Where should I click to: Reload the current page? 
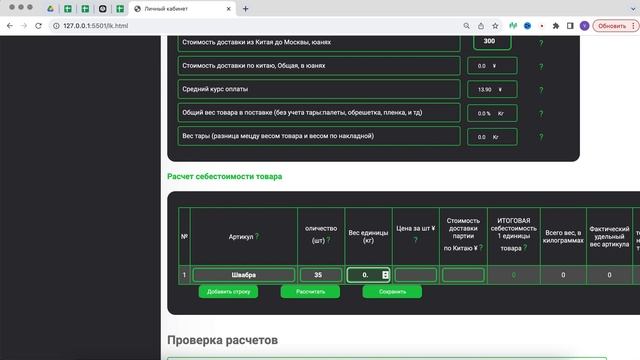point(38,26)
